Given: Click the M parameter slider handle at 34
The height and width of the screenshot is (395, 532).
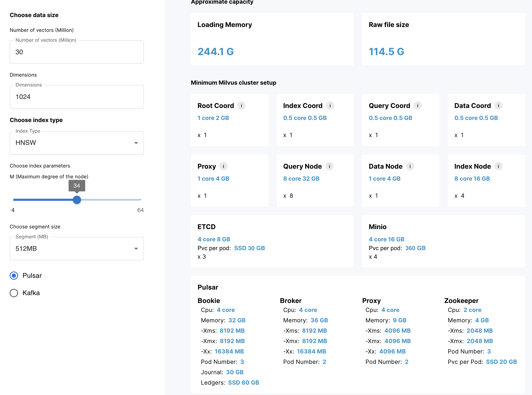Looking at the screenshot, I should coord(77,200).
